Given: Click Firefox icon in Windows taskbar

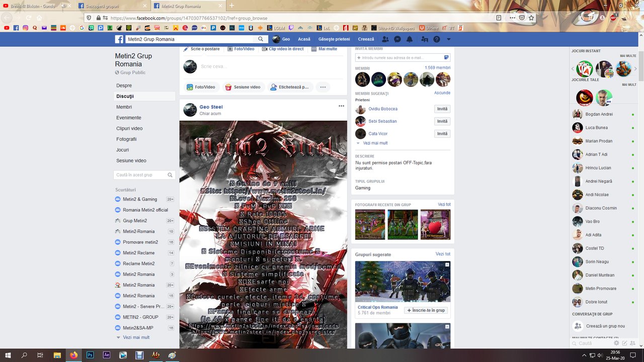Looking at the screenshot, I should point(74,355).
